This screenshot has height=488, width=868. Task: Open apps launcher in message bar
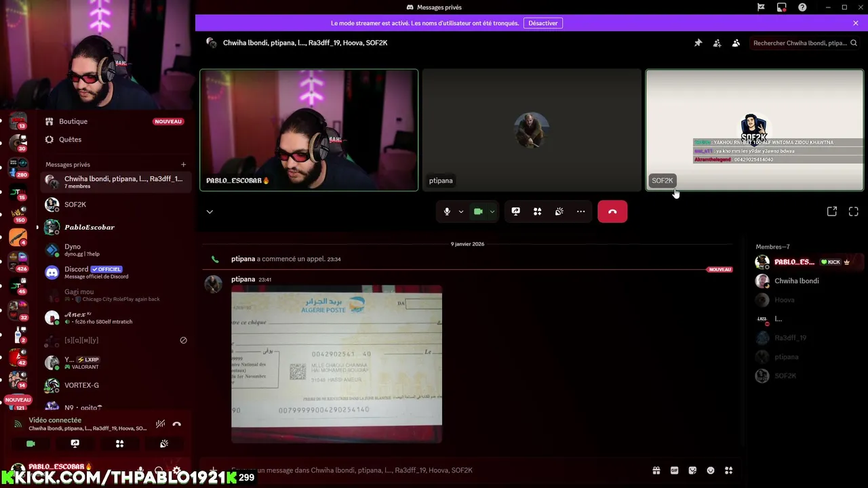(729, 470)
